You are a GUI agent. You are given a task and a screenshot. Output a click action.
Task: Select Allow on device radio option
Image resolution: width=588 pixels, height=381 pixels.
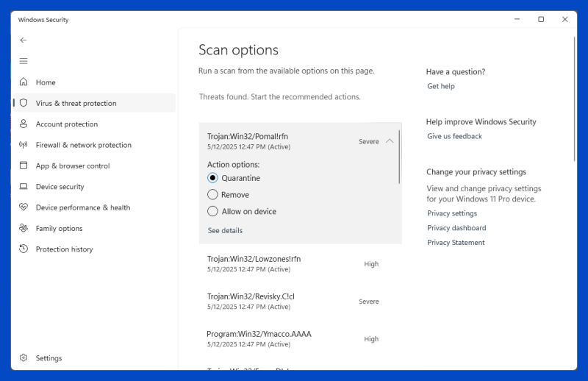212,211
